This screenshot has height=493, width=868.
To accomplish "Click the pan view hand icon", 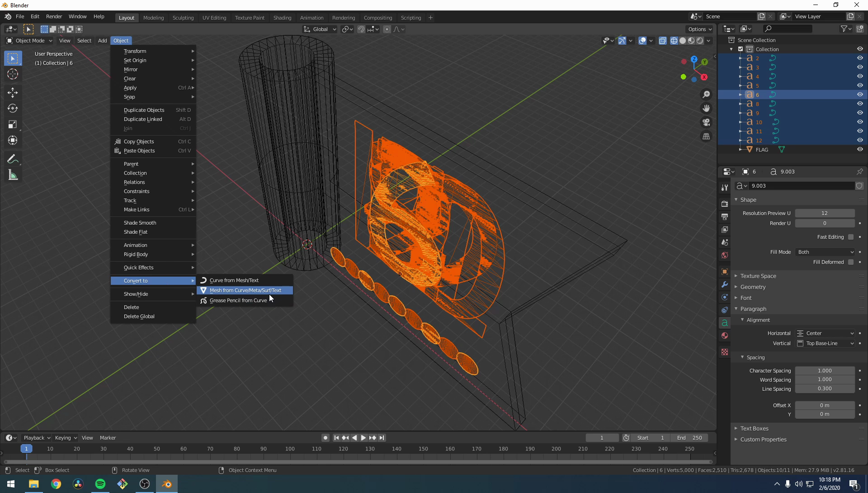I will pos(706,109).
